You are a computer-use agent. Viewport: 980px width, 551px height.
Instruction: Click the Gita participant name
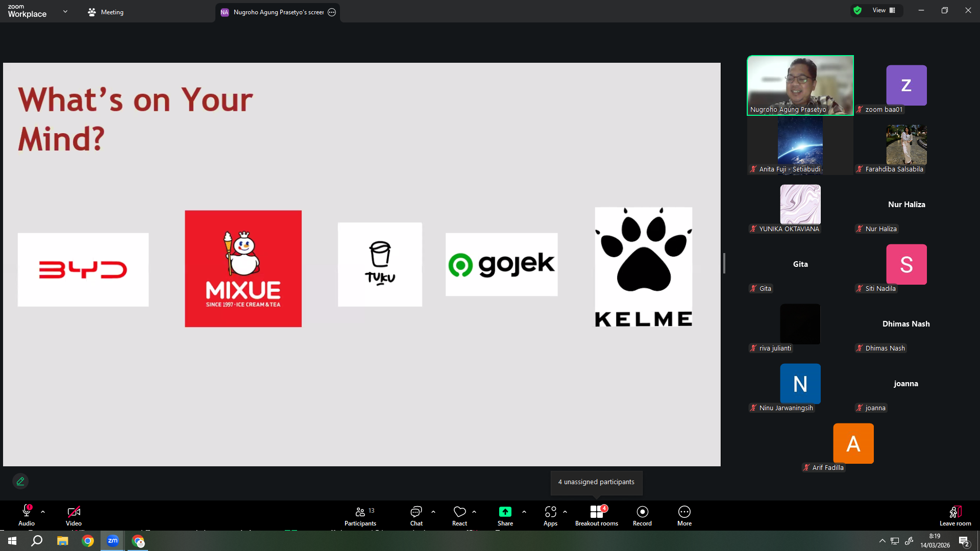800,264
